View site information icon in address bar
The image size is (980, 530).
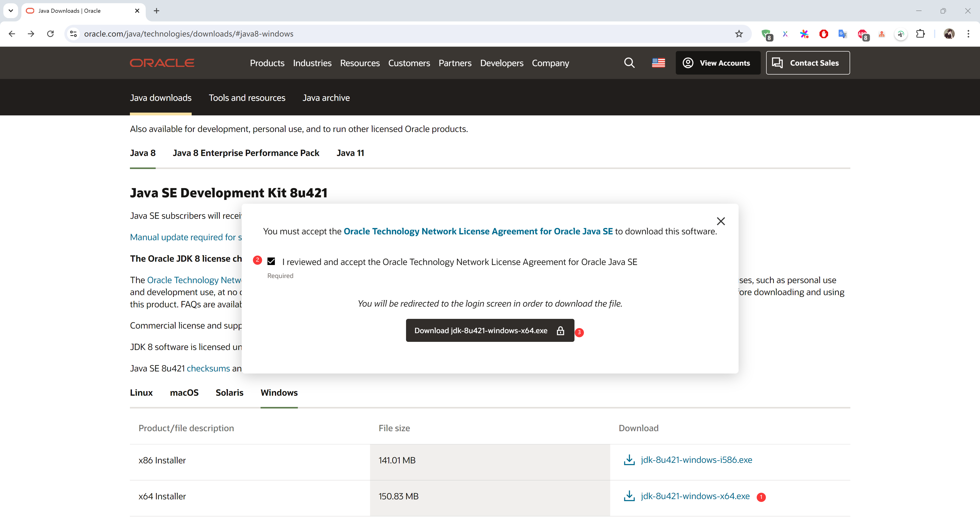(x=74, y=34)
